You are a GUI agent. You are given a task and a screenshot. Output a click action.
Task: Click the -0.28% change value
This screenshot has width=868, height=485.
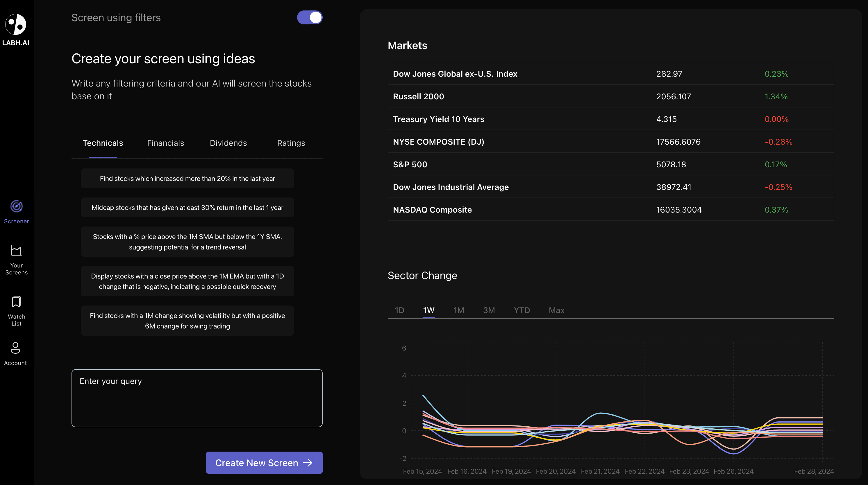pyautogui.click(x=778, y=142)
